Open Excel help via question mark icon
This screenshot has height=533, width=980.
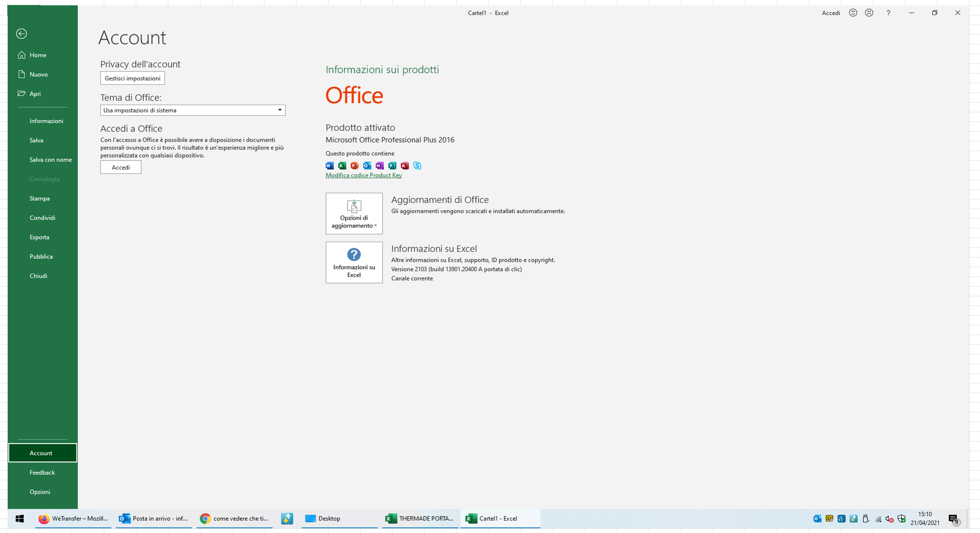(x=888, y=13)
